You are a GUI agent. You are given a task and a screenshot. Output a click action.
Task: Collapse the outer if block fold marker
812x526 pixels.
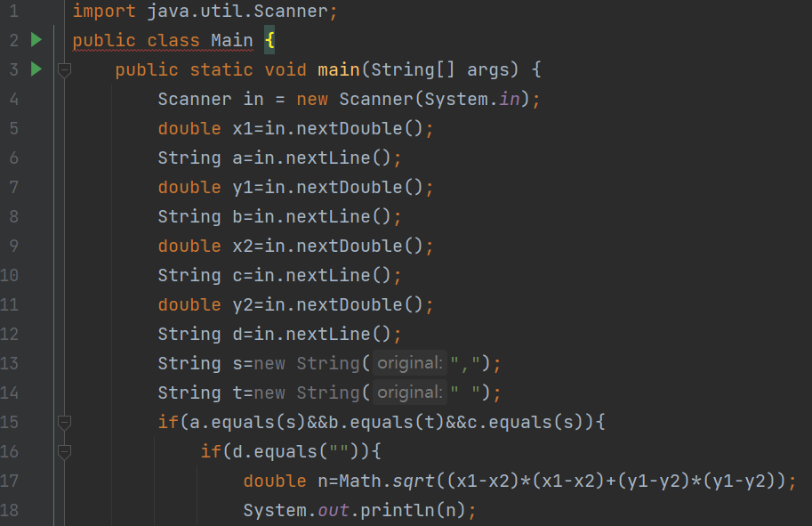[64, 423]
